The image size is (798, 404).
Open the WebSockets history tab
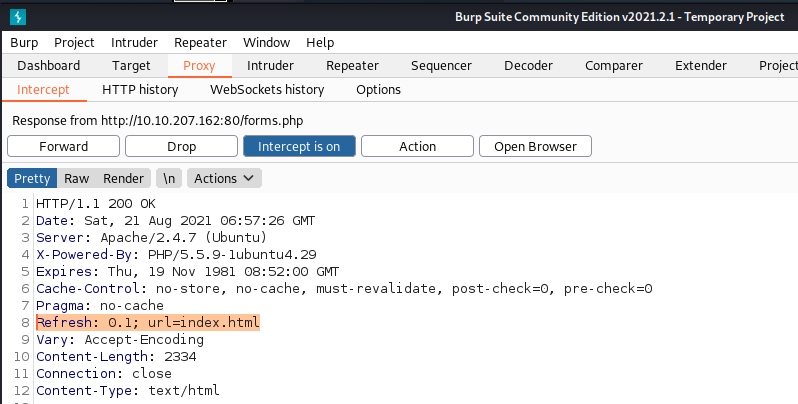pyautogui.click(x=267, y=90)
